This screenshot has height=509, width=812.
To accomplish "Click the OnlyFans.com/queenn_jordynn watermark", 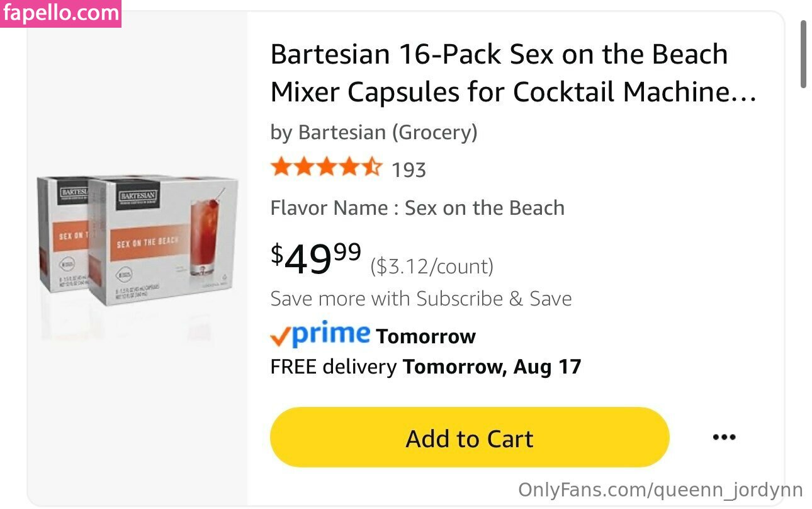I will (660, 490).
